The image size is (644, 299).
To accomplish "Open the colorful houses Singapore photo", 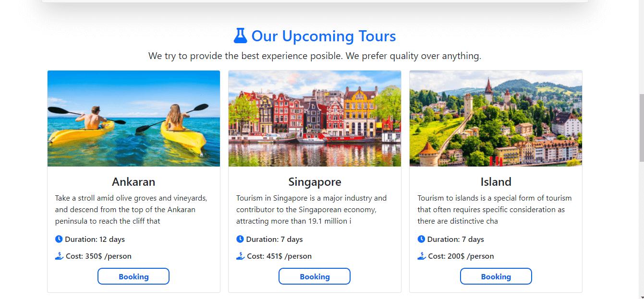I will pos(315,119).
